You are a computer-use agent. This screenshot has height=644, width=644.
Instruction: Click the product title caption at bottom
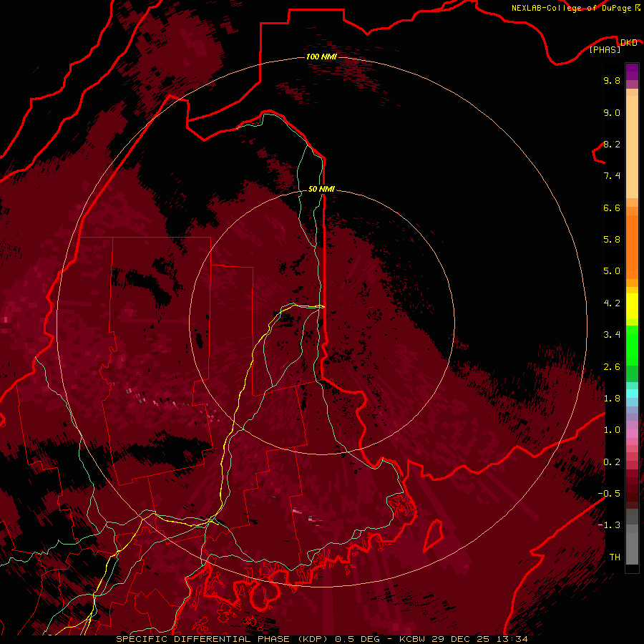click(321, 639)
